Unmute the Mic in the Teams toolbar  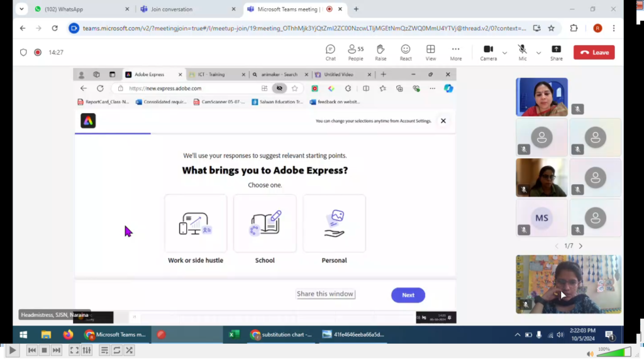523,53
